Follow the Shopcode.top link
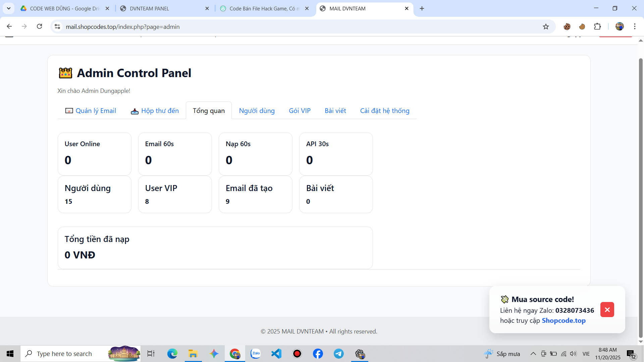644x362 pixels. pos(563,320)
